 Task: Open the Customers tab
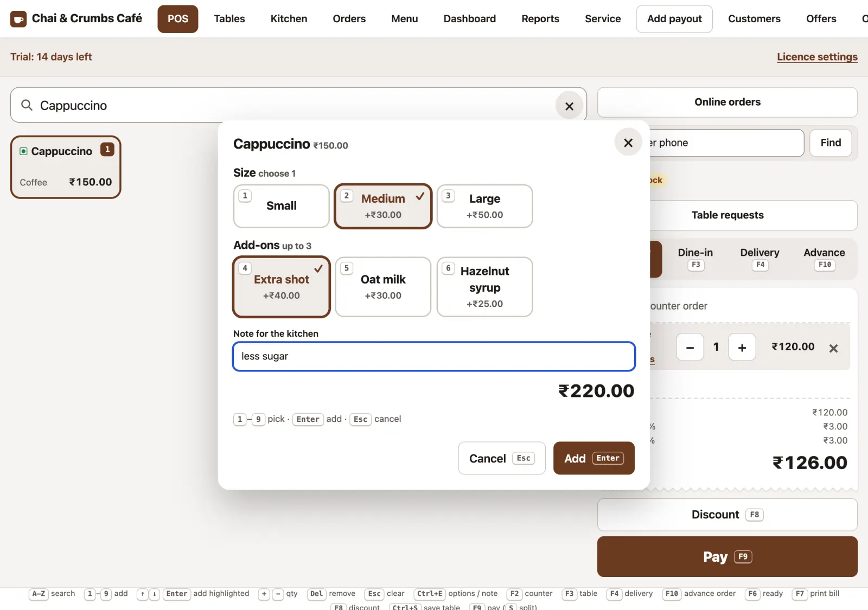[x=754, y=19]
